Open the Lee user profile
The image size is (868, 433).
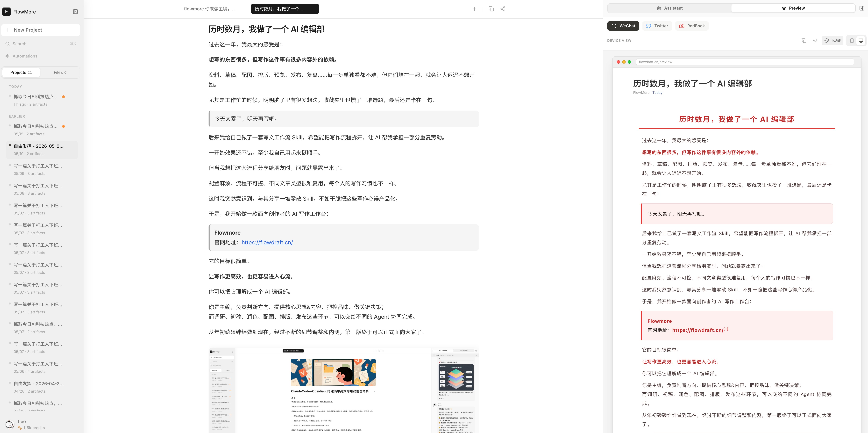(41, 424)
